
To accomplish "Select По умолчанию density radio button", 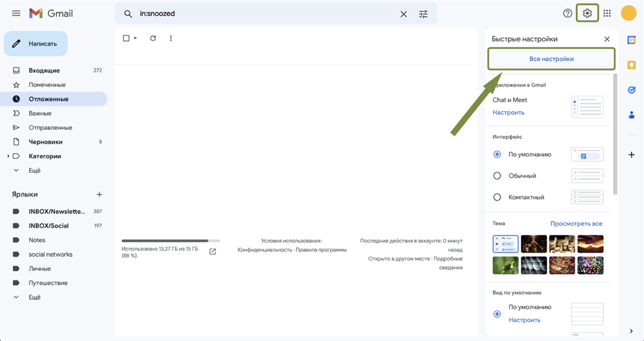I will point(497,154).
